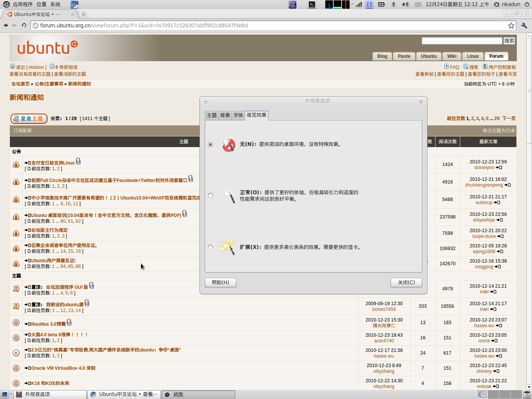Open the Paste site tab

click(x=404, y=56)
